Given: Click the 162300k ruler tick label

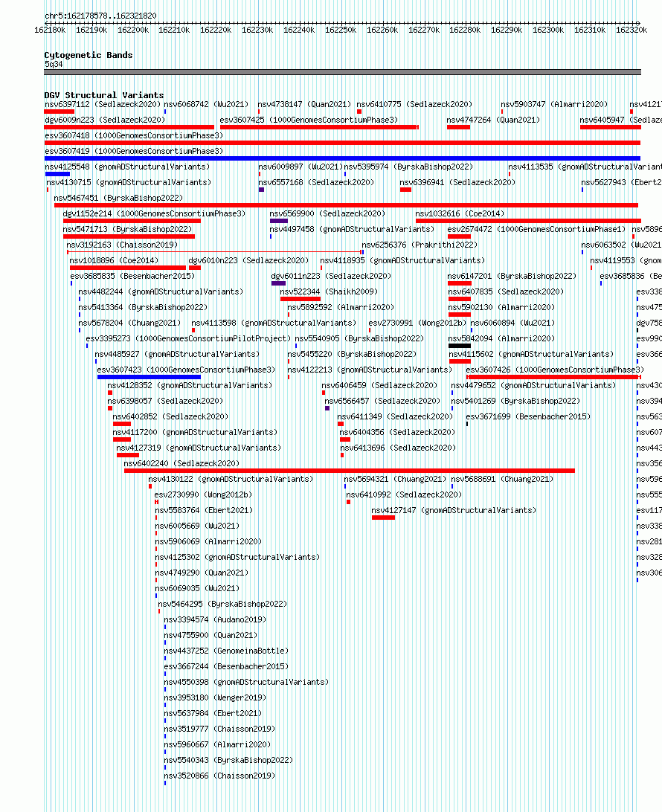Looking at the screenshot, I should click(x=548, y=30).
